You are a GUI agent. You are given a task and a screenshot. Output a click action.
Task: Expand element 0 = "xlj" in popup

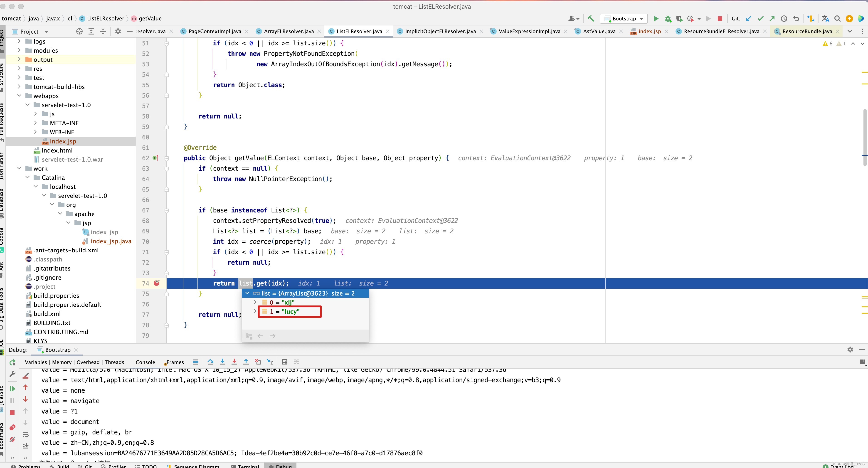[x=255, y=302]
